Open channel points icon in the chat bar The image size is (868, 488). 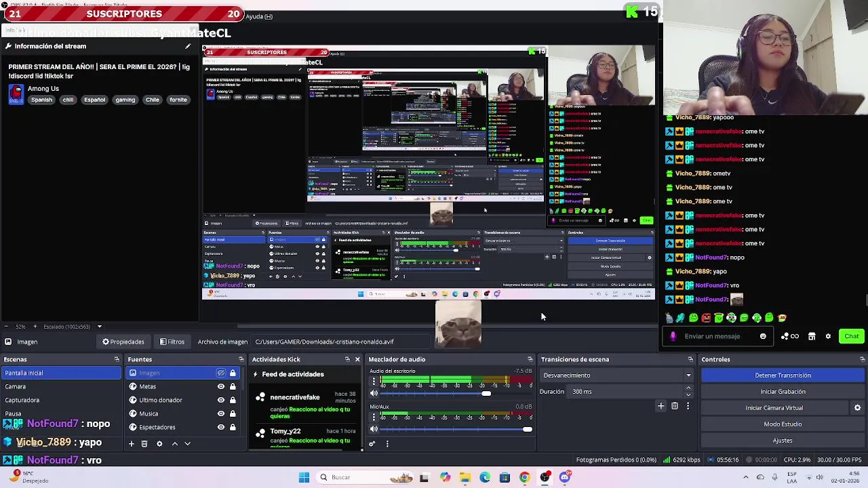790,336
